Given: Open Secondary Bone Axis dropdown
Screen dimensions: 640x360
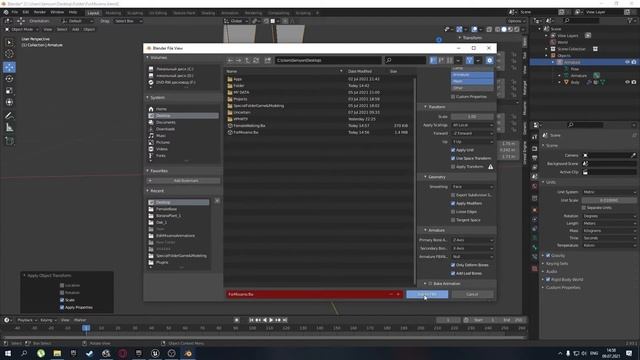Looking at the screenshot, I should pos(472,248).
